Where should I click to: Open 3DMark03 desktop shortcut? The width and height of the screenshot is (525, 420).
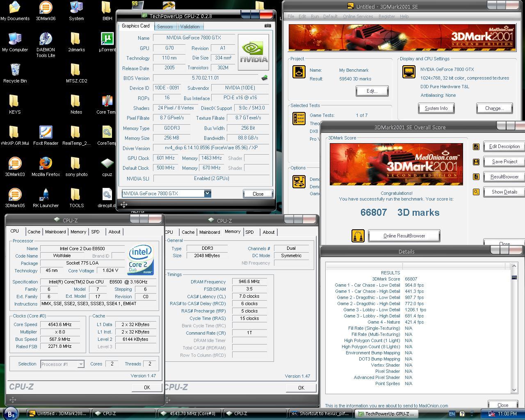[x=15, y=167]
